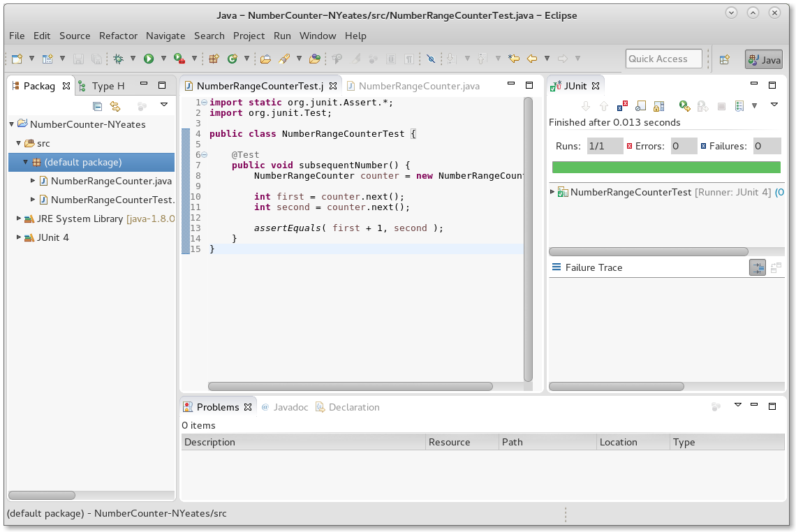Go to Last Edit Location

[x=514, y=59]
